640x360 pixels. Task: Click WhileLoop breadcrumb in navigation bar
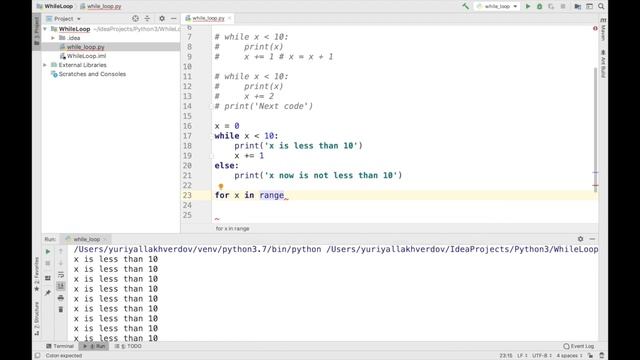click(55, 6)
